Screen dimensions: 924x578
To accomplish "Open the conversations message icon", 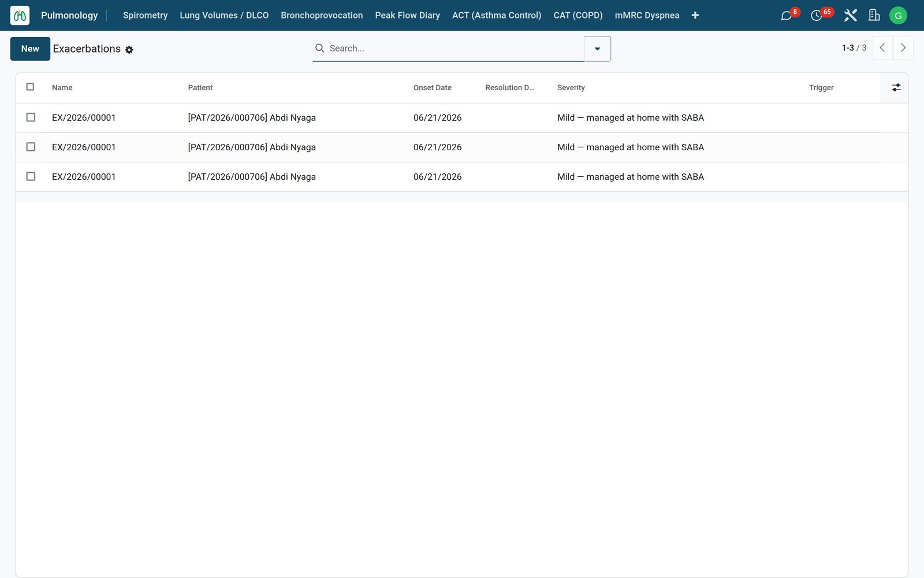I will click(786, 16).
